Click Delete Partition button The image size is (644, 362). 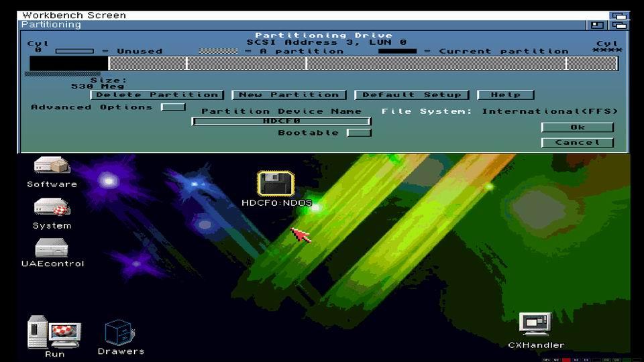pyautogui.click(x=157, y=95)
